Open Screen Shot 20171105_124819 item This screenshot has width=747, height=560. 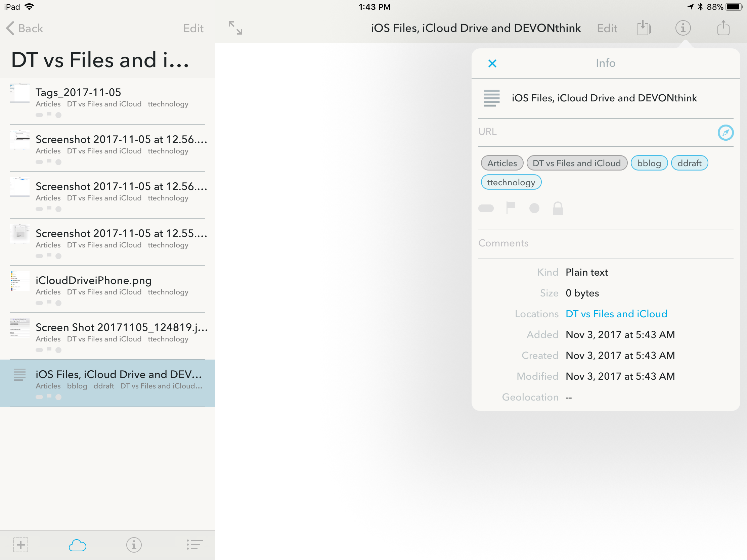tap(107, 336)
